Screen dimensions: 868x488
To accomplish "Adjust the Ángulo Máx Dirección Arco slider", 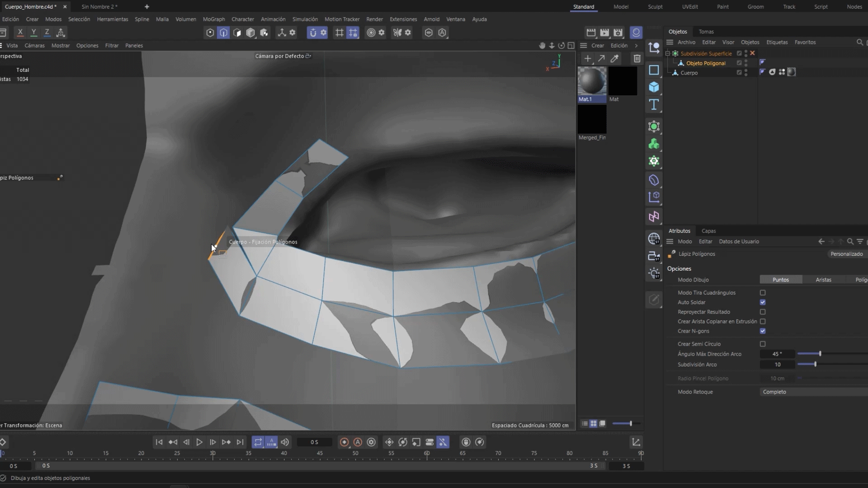I will (820, 354).
